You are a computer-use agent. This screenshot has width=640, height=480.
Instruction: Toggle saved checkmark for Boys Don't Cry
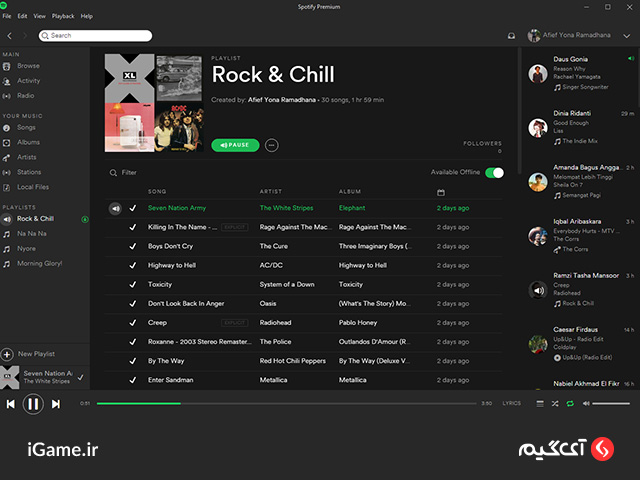pos(133,247)
